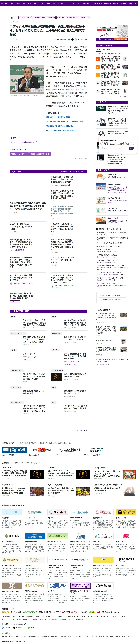Expand カリスマ会長 related article chevron row
Viewport: 138px width, 644px height.
(67, 122)
